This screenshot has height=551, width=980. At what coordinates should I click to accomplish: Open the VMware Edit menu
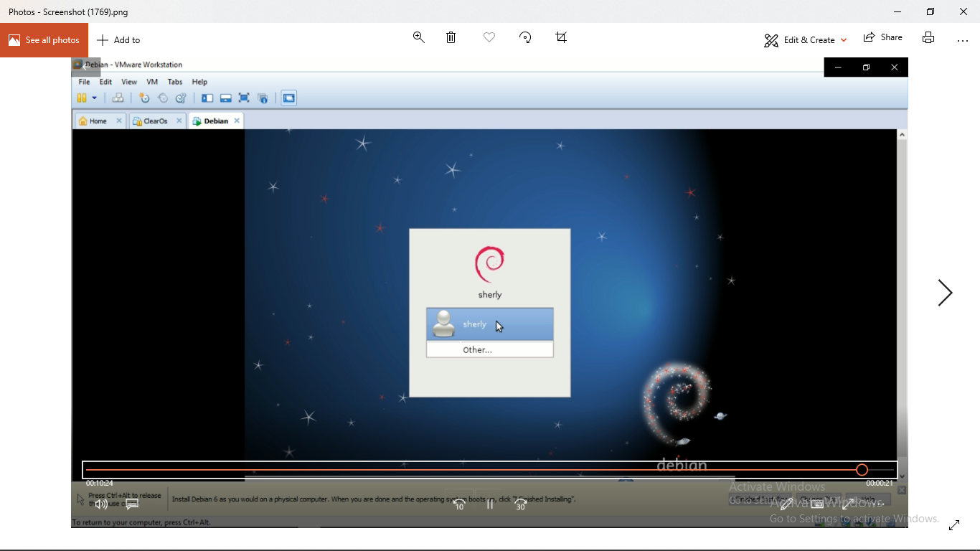[105, 82]
